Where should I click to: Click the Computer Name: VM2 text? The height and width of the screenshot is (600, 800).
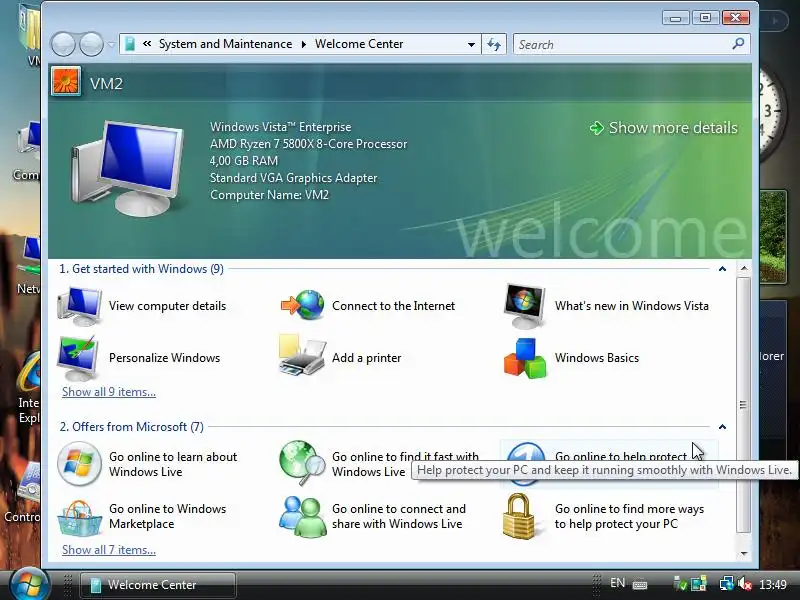(269, 194)
